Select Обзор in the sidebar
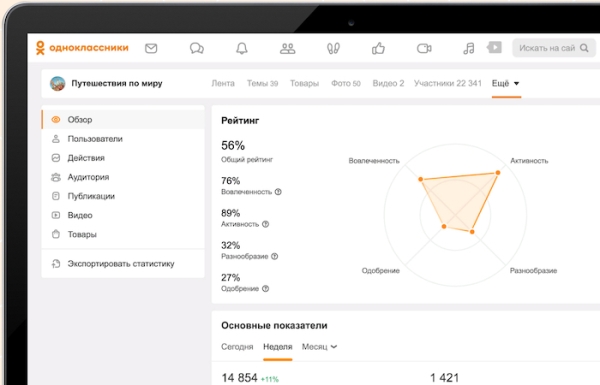This screenshot has width=600, height=385. [x=123, y=119]
